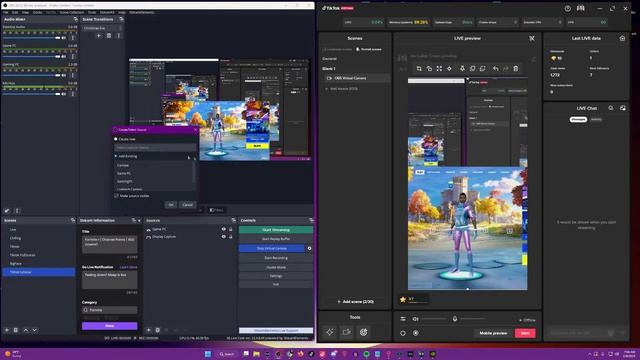The image size is (640, 360).
Task: Click the target icon in Tools panel
Action: pos(363,332)
